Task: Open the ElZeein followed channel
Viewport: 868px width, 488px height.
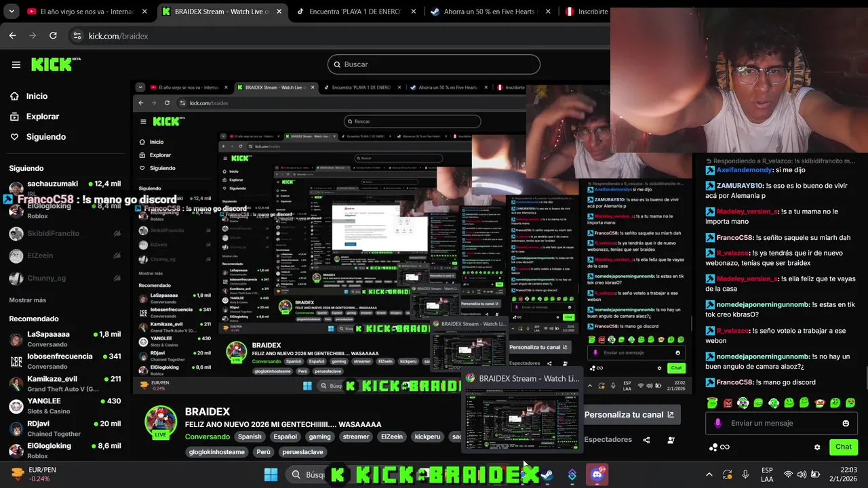Action: [64, 256]
